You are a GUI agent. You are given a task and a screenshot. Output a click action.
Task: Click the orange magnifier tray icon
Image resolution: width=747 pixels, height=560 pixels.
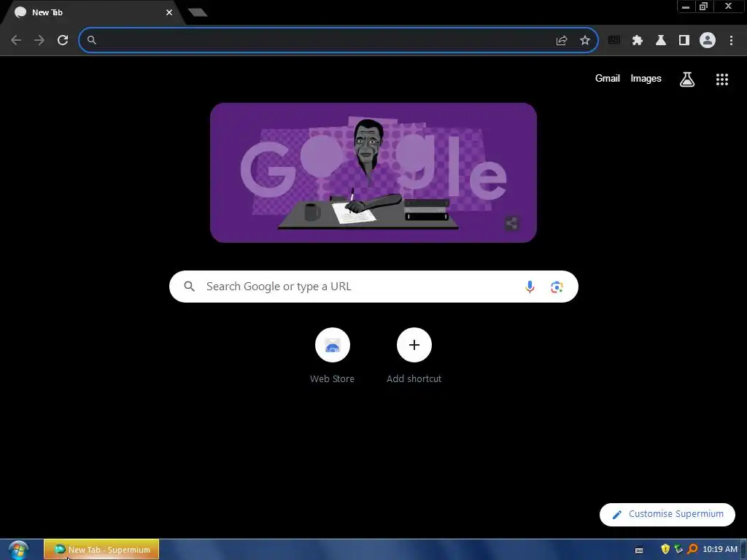coord(692,550)
